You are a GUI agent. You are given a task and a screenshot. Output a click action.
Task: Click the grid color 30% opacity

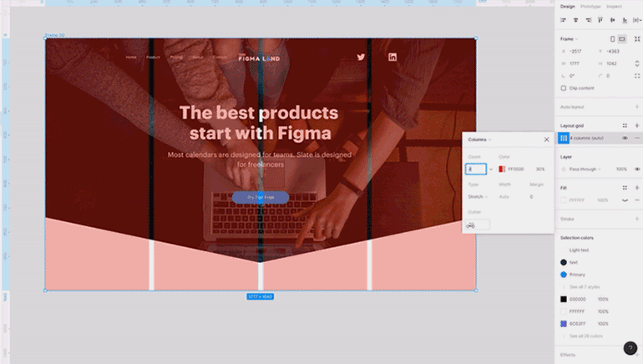coord(540,169)
